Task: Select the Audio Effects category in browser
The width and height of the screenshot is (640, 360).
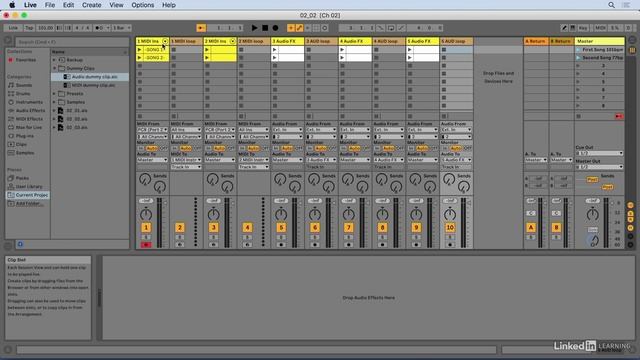Action: pyautogui.click(x=30, y=111)
